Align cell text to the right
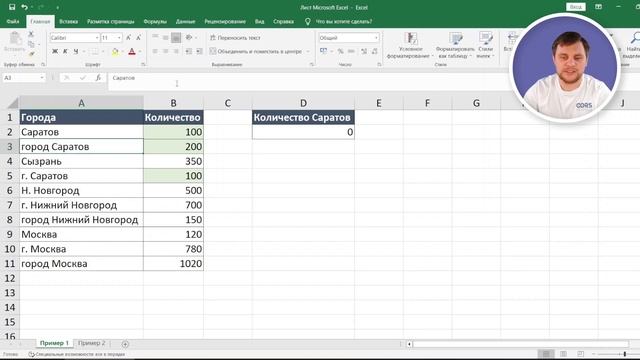 pyautogui.click(x=176, y=51)
